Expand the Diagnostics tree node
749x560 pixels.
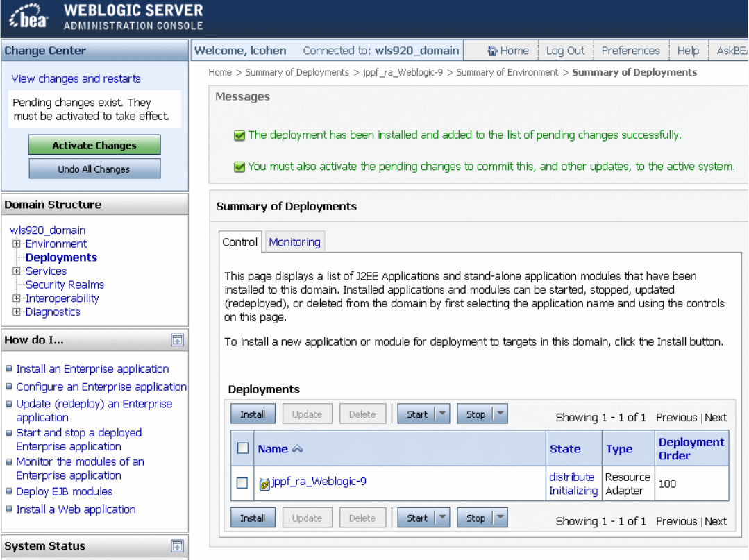click(17, 312)
